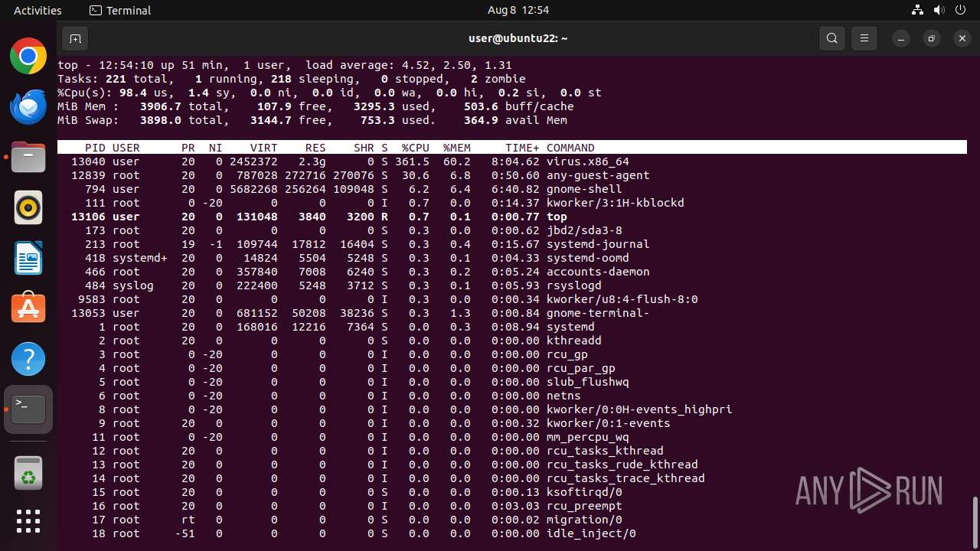Image resolution: width=980 pixels, height=551 pixels.
Task: Click the rcu_par_gp command
Action: [x=580, y=368]
